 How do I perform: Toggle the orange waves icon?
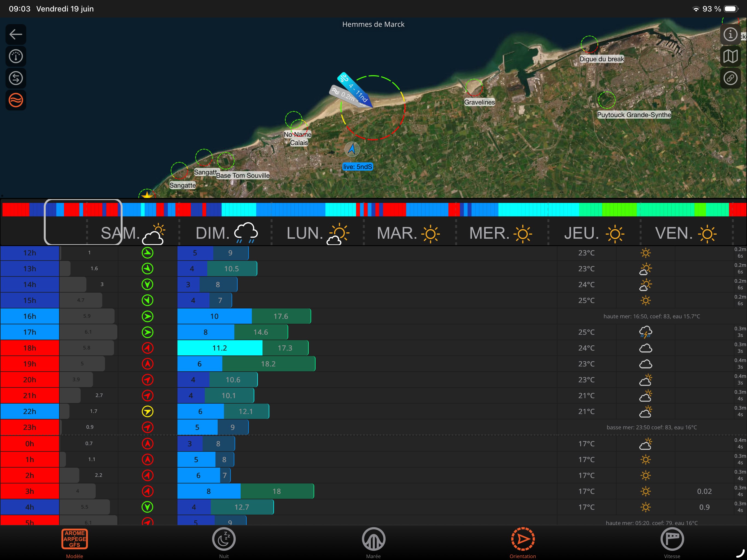tap(16, 100)
